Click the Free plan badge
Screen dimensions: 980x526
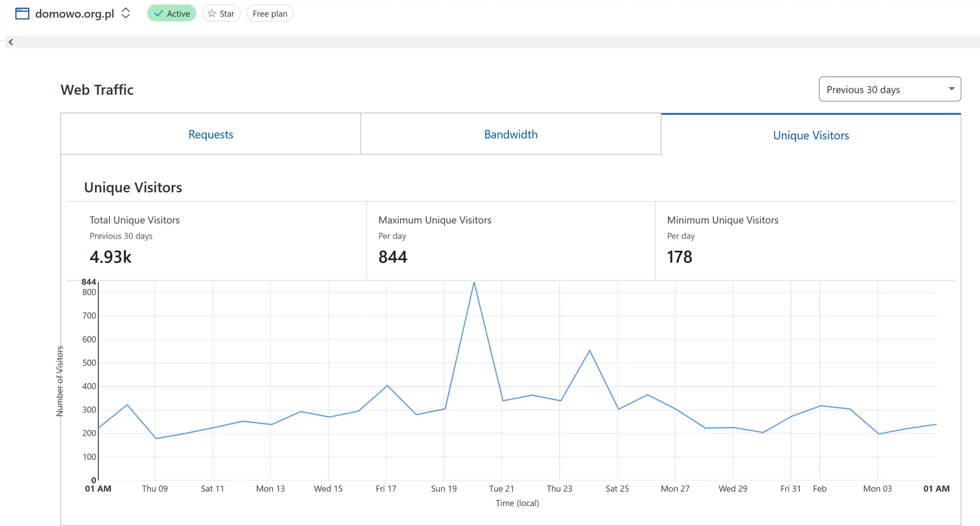pos(270,13)
